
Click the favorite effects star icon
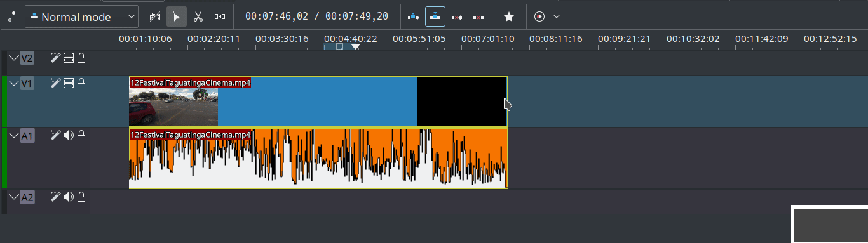tap(508, 16)
